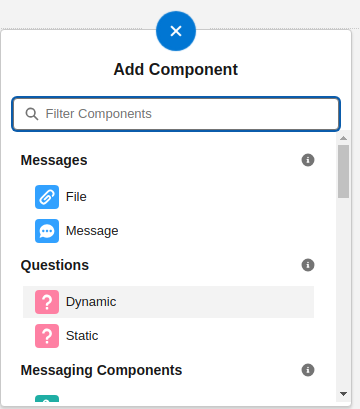Image resolution: width=360 pixels, height=409 pixels.
Task: Click the Messages section heading
Action: (x=54, y=160)
